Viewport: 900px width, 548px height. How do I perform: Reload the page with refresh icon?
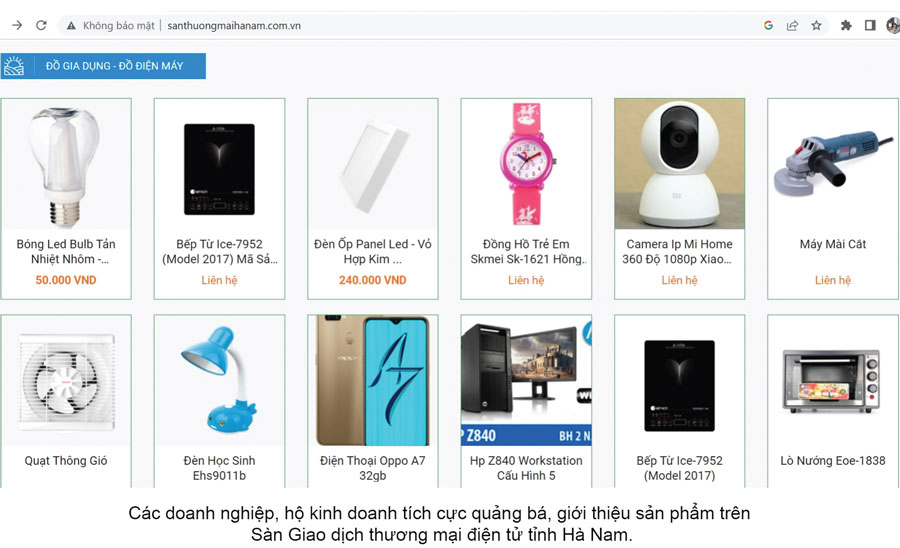point(41,25)
